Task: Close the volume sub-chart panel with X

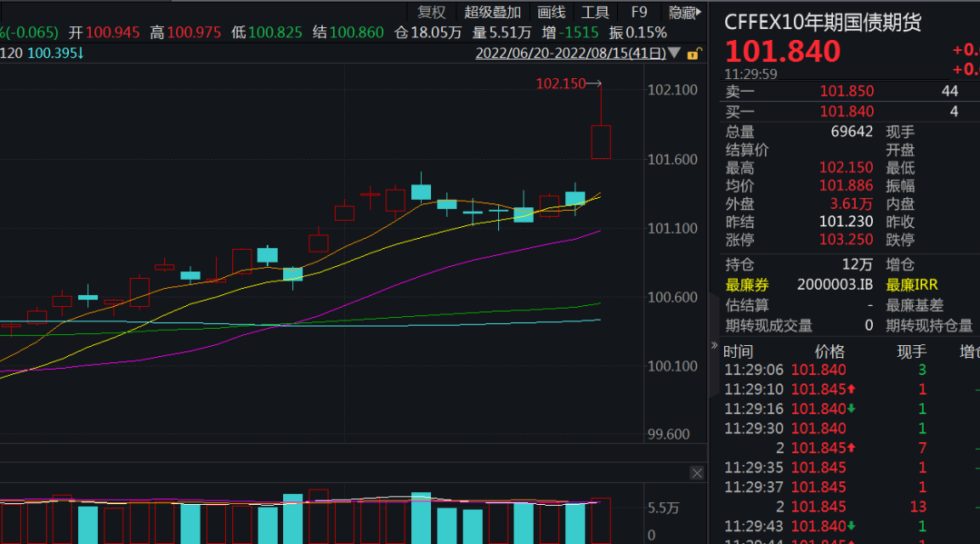Action: (697, 473)
